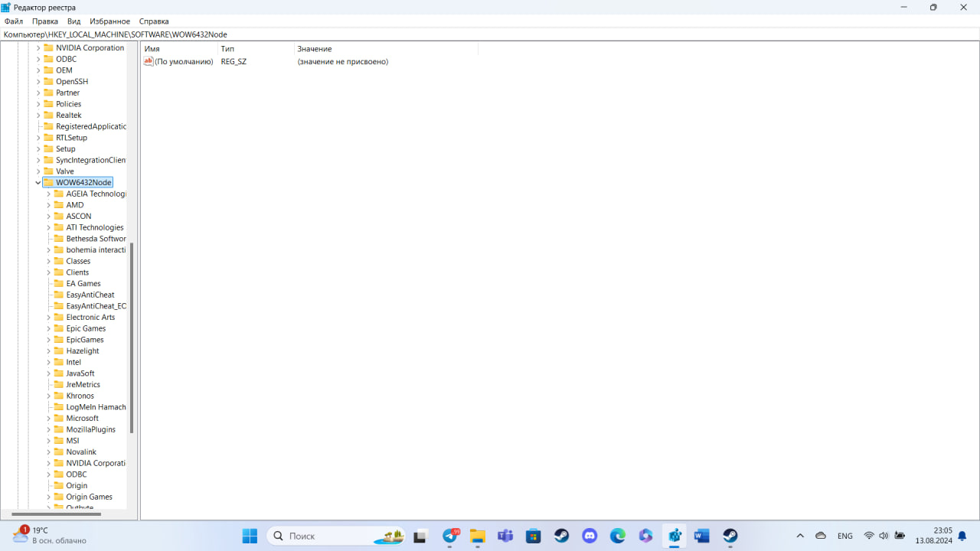Click the LogMeIn Hamachi folder icon
The image size is (980, 551).
(x=59, y=407)
